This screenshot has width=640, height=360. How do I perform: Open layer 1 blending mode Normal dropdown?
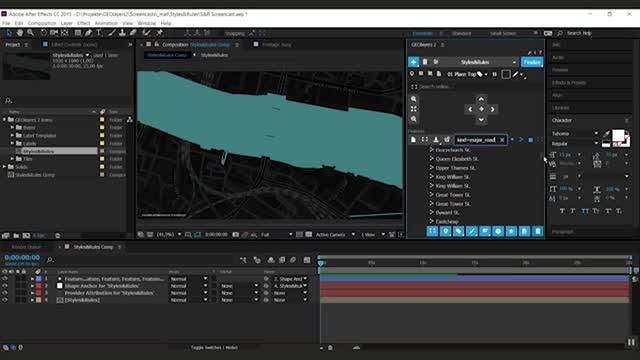point(189,279)
